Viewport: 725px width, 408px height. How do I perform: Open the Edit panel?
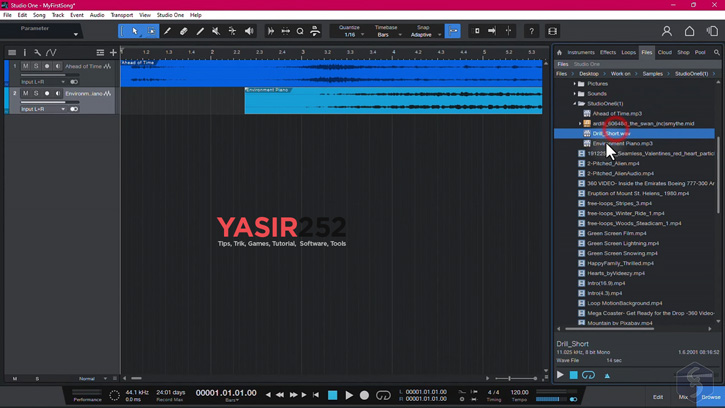pos(658,397)
